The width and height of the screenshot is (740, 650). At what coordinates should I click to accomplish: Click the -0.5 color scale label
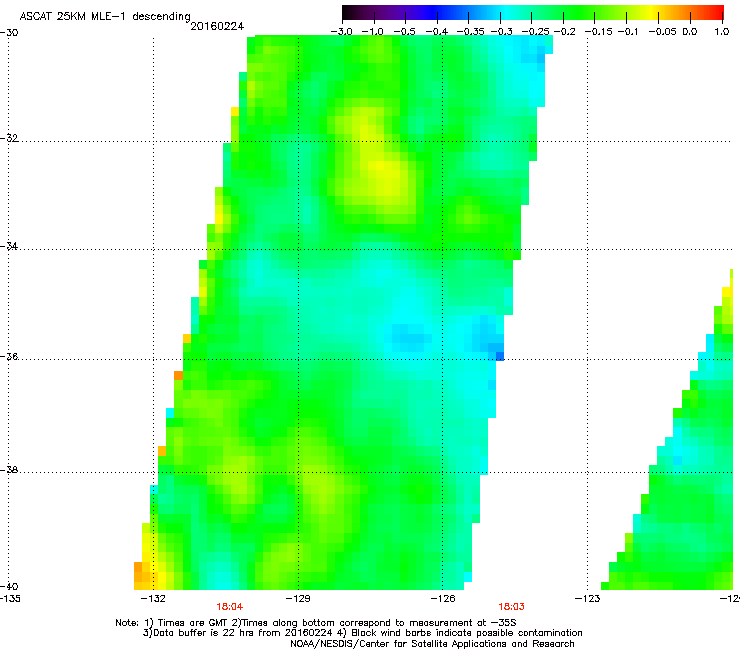404,32
